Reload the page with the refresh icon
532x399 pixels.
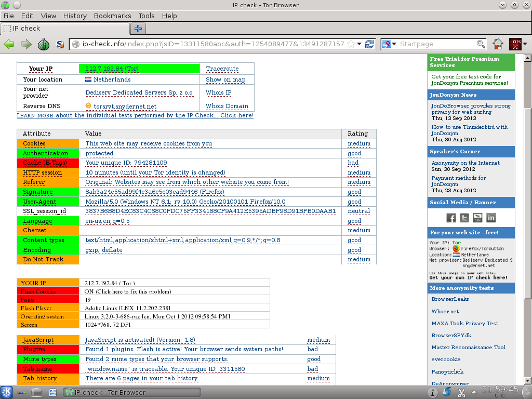click(x=369, y=44)
